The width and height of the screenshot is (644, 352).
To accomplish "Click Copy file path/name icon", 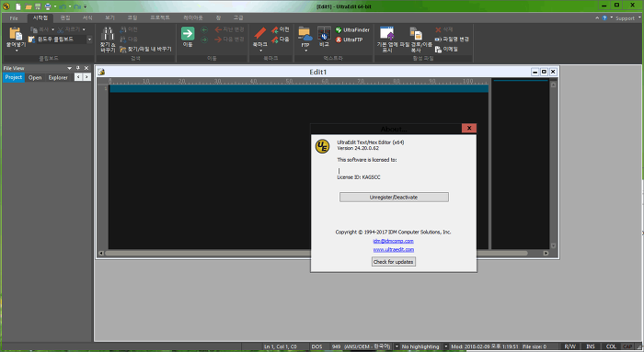I will (x=416, y=34).
